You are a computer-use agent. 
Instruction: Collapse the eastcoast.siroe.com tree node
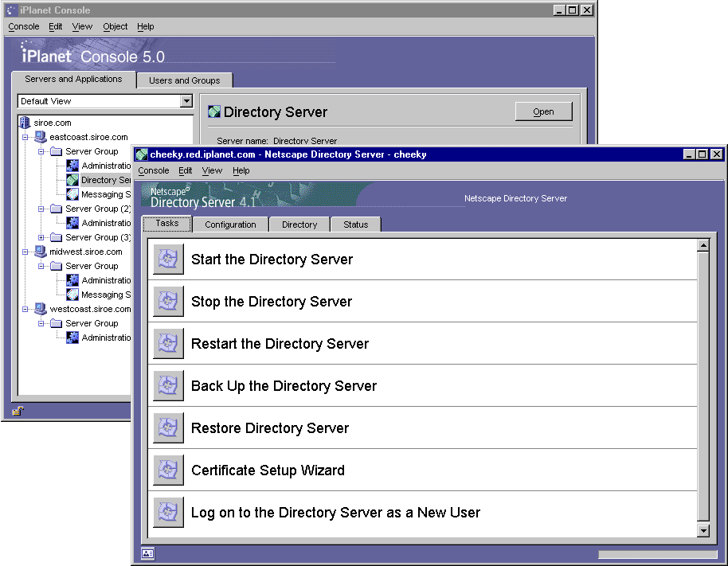click(25, 137)
